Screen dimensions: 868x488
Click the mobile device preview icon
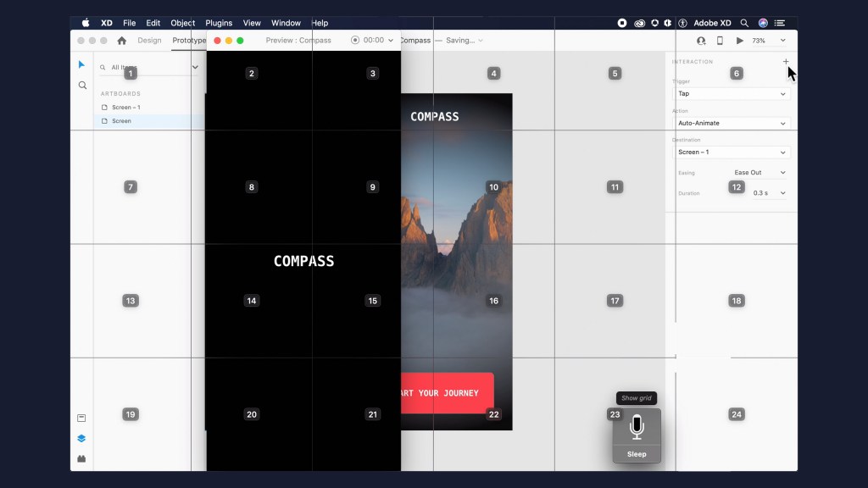721,41
